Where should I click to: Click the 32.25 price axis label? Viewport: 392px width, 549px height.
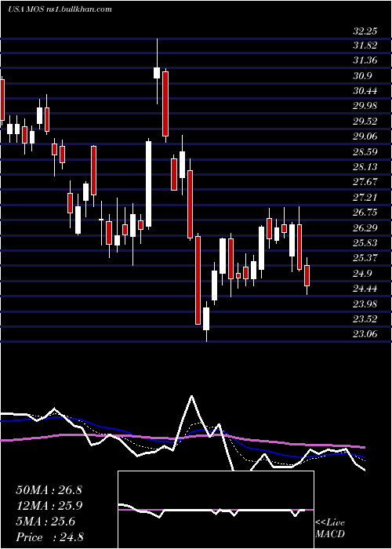point(365,31)
